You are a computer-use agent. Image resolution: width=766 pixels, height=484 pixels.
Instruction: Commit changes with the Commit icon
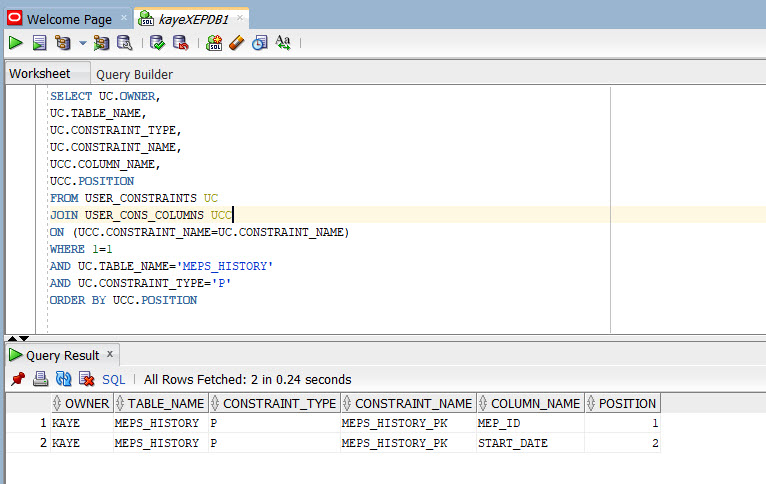click(157, 43)
